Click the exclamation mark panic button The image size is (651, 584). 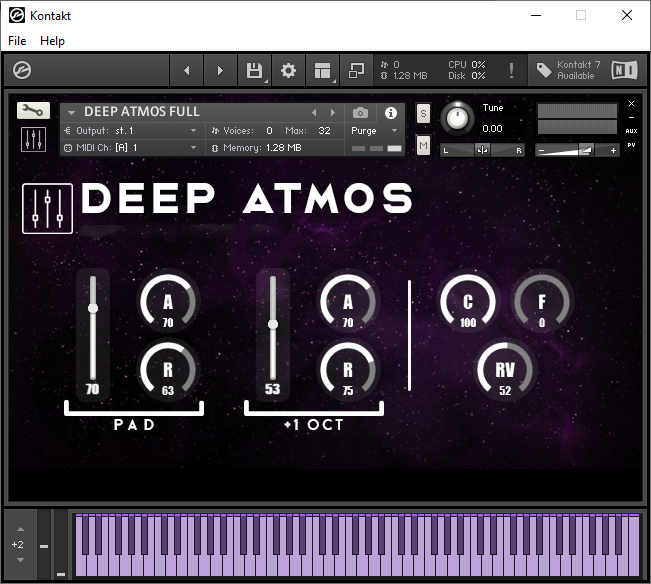512,70
